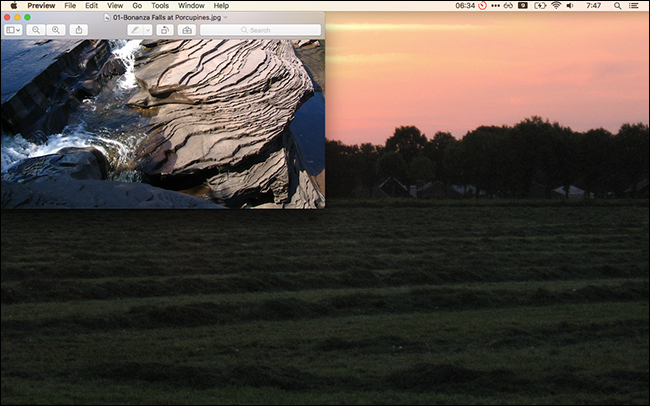Click the Zoom In magnifier button
Image resolution: width=650 pixels, height=406 pixels.
coord(56,30)
